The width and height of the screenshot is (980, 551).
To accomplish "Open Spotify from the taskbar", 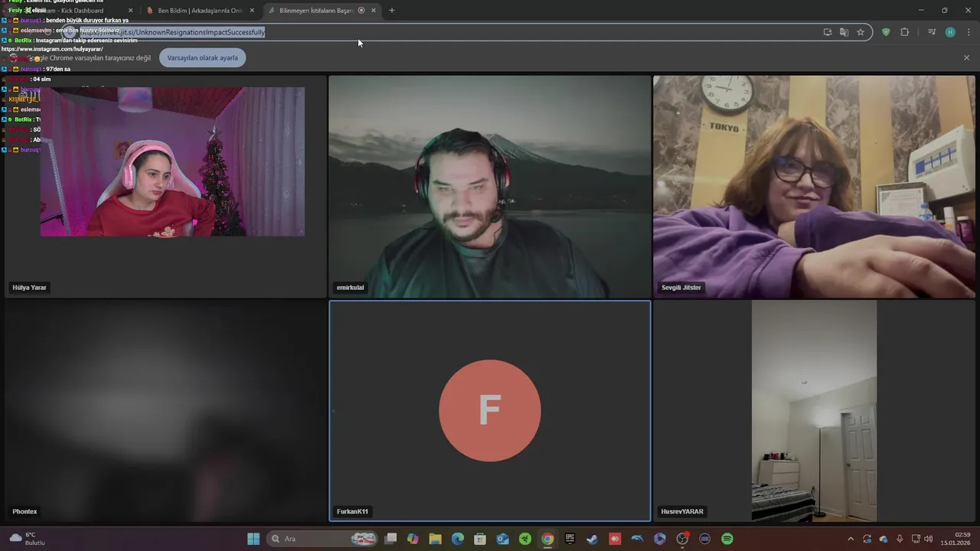I will coord(727,539).
